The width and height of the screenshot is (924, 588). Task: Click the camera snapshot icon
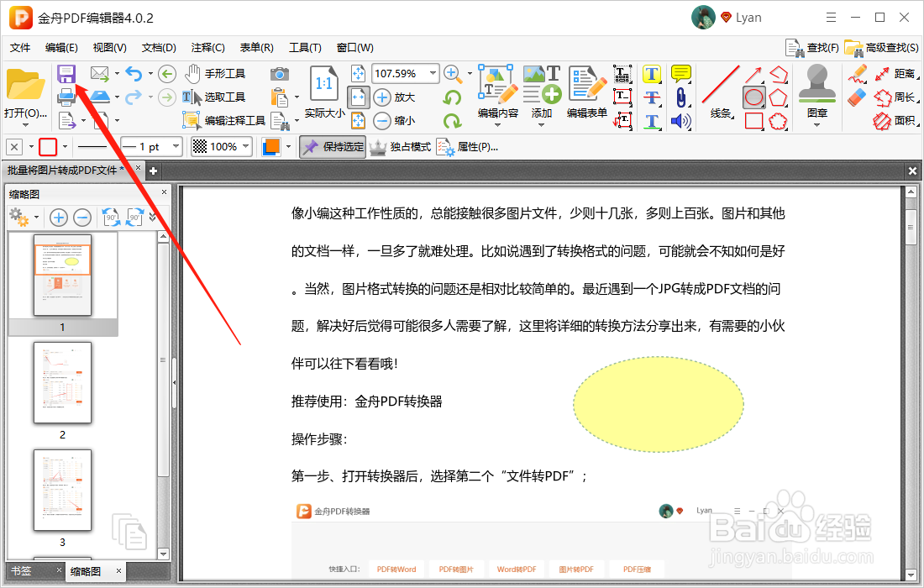coord(280,74)
